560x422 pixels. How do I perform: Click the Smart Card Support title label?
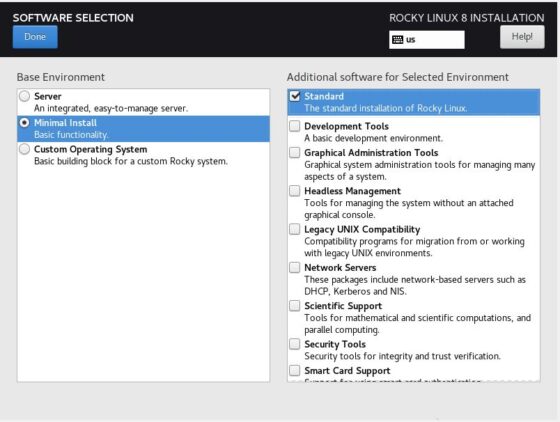pyautogui.click(x=347, y=371)
